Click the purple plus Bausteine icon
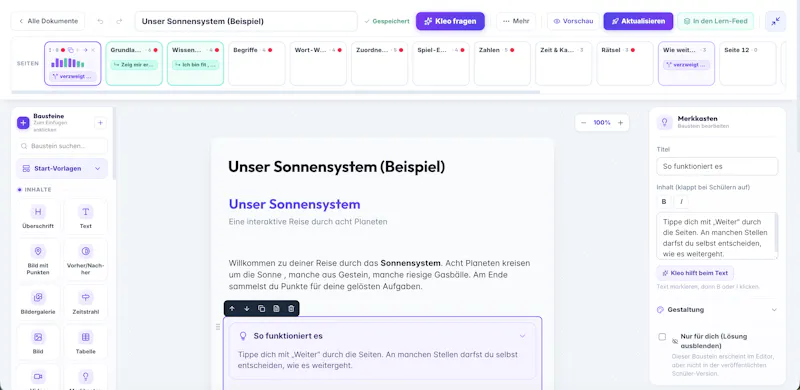This screenshot has width=800, height=390. click(x=23, y=123)
